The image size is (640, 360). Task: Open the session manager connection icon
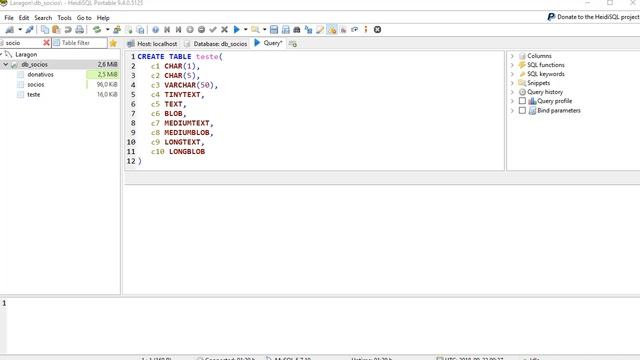9,30
